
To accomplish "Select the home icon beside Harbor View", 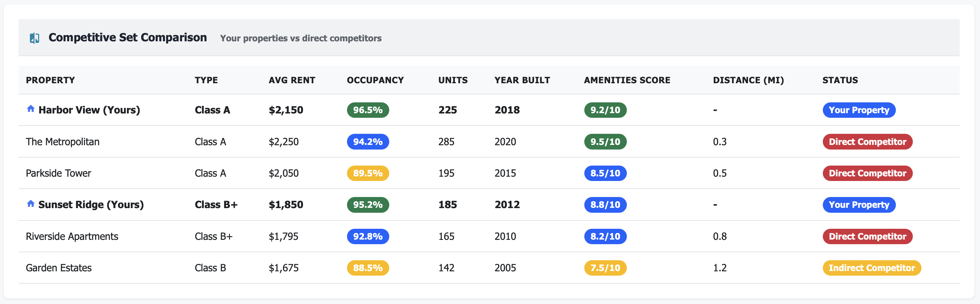I will 31,109.
